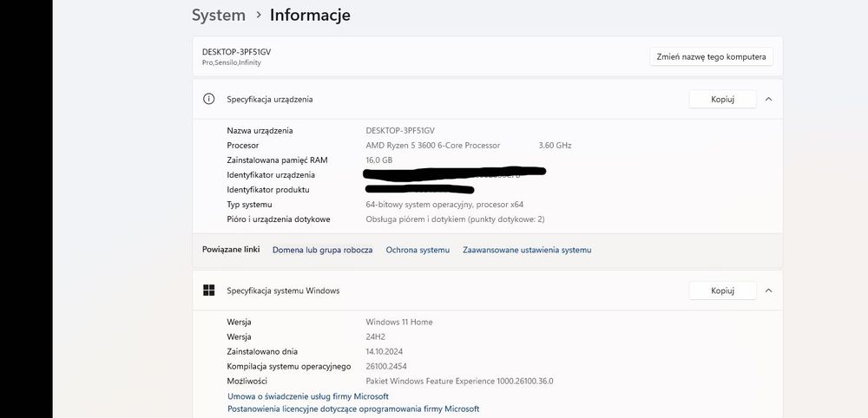Open Domena lub grupa robocza link
Image resolution: width=868 pixels, height=418 pixels.
coord(322,250)
